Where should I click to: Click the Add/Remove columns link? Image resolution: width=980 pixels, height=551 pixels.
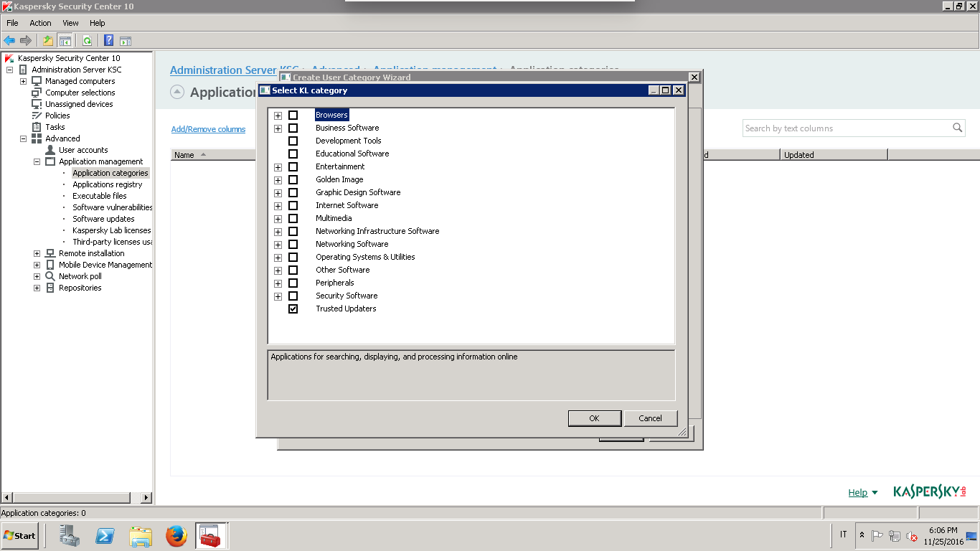pos(208,129)
